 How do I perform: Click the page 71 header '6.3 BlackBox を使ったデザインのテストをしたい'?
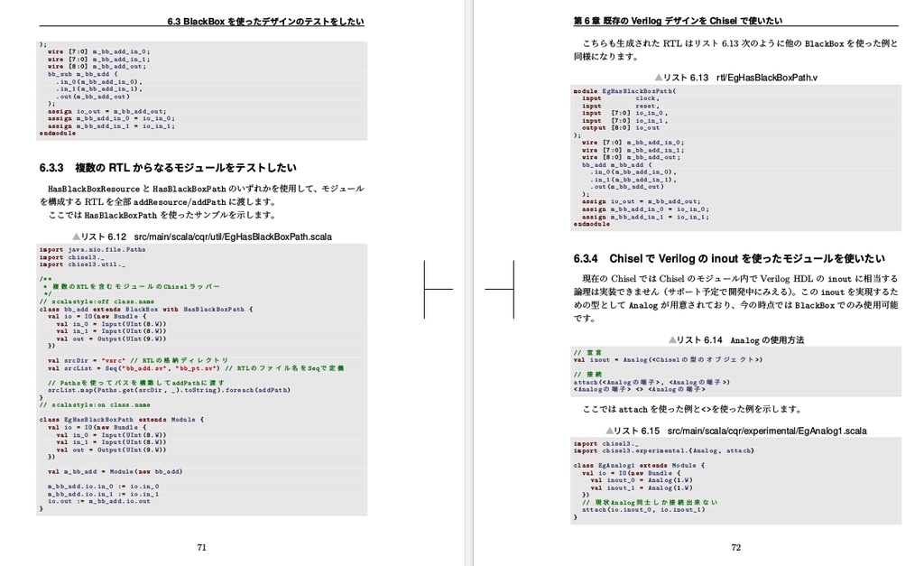point(265,22)
